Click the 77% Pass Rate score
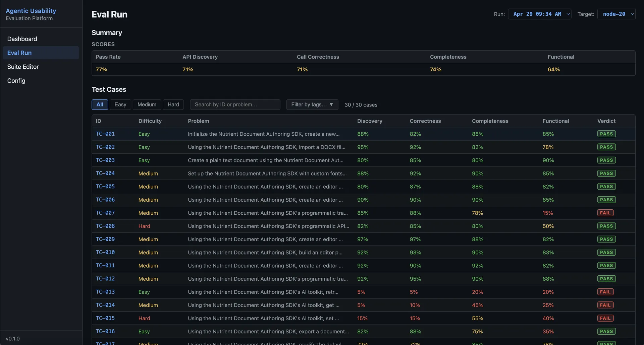Viewport: 644px width, 345px height. 102,69
